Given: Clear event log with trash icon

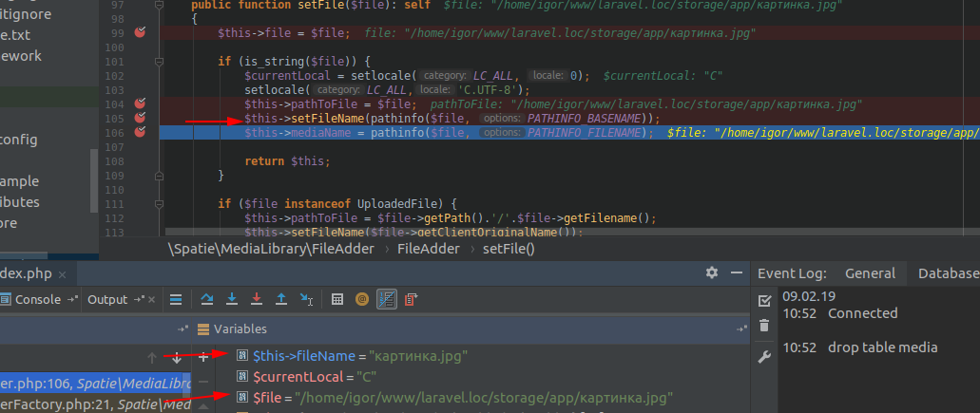Looking at the screenshot, I should (763, 325).
